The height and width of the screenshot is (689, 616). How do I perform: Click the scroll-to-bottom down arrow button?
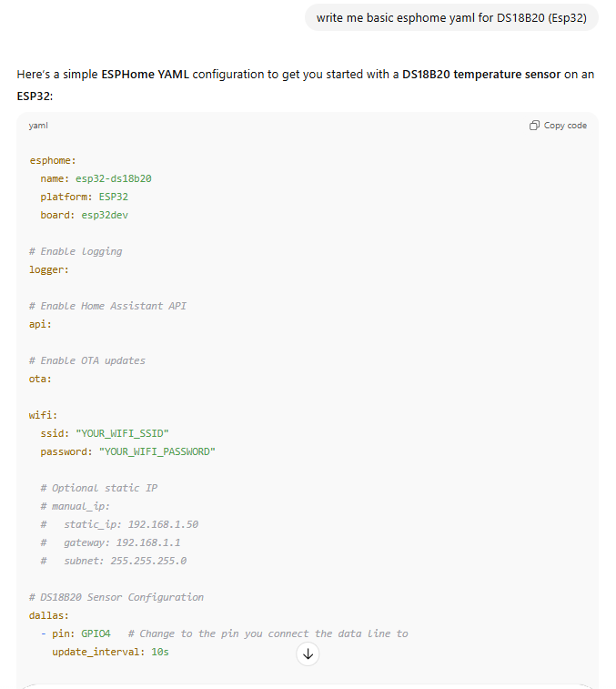308,654
